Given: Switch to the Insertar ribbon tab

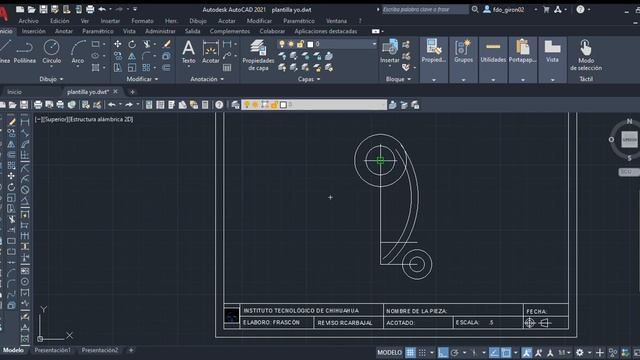Looking at the screenshot, I should (x=33, y=31).
